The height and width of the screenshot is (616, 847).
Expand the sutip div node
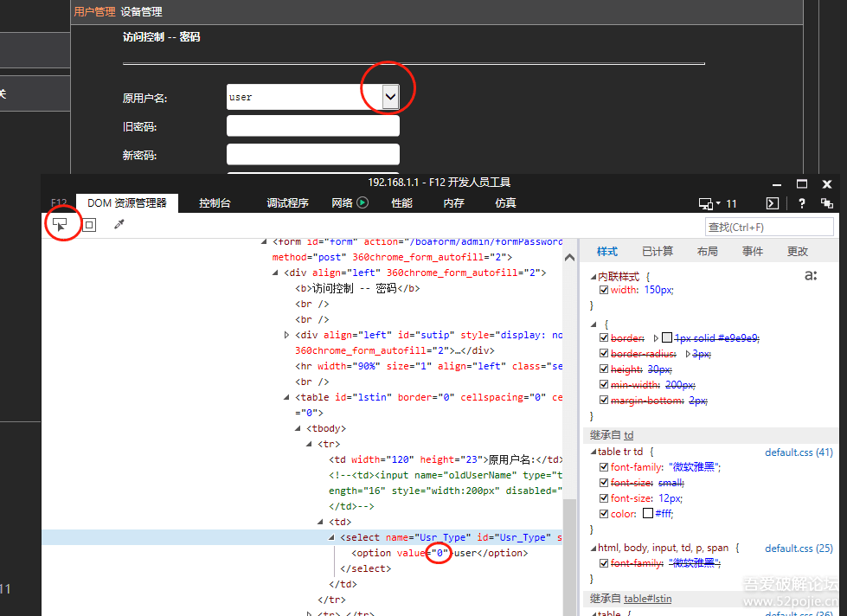pos(287,335)
